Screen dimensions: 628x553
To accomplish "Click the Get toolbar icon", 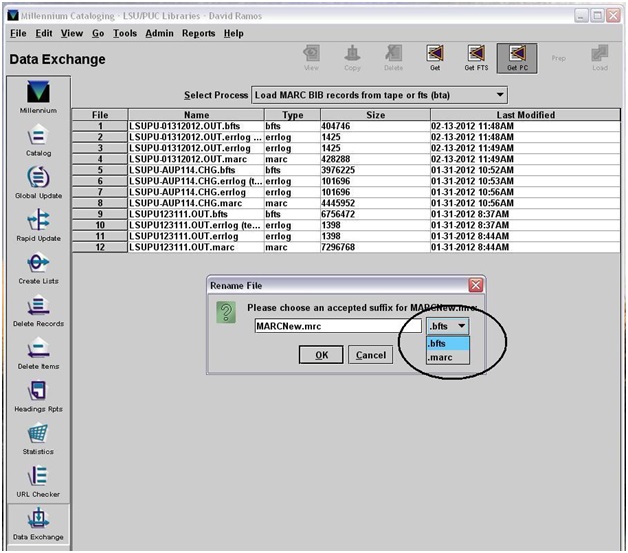I will click(435, 55).
